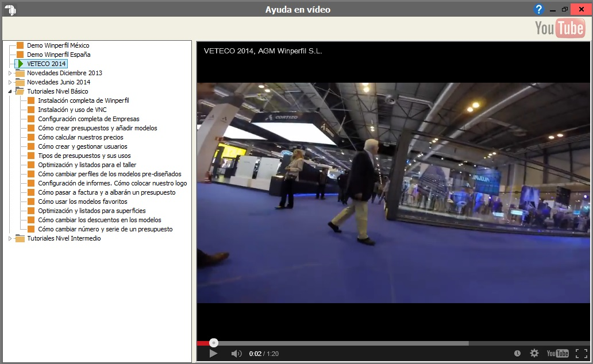Click the video time display 0:02 / 1:20
This screenshot has width=593, height=364.
point(264,354)
